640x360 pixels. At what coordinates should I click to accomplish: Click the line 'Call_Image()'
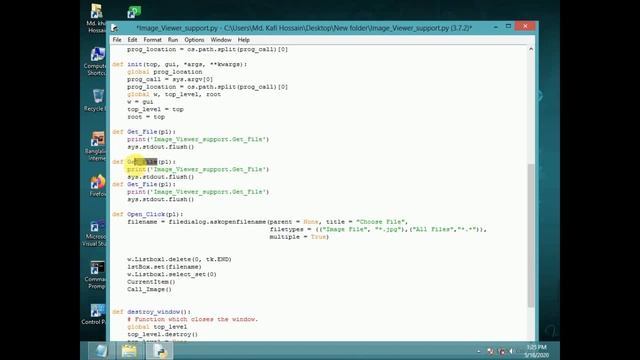coord(149,289)
